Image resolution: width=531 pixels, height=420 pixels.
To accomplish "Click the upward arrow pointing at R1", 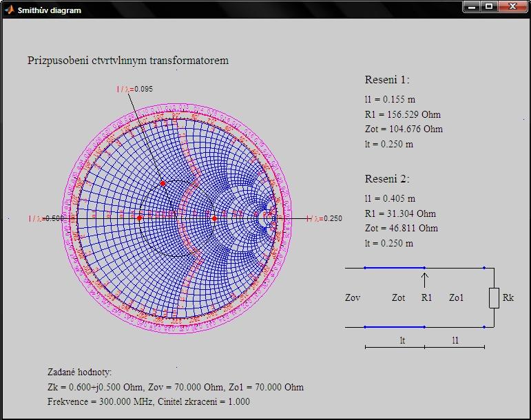I will point(424,280).
